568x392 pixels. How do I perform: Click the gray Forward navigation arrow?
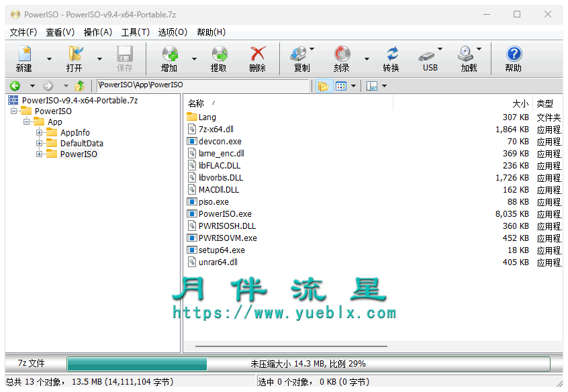[x=48, y=86]
